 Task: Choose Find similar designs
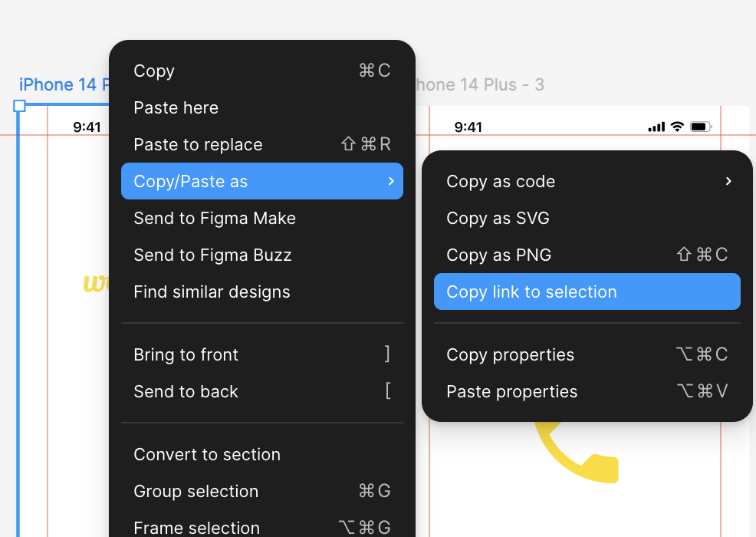point(261,292)
